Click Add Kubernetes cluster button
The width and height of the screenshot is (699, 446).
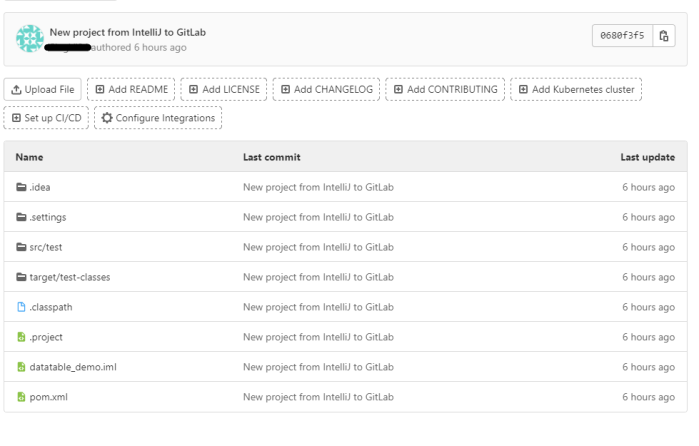576,89
